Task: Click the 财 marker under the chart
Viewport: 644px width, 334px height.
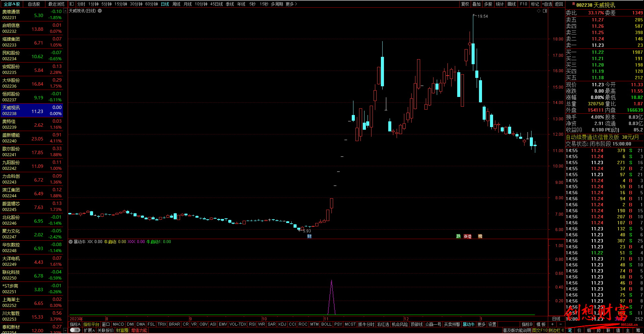Action: [x=309, y=236]
